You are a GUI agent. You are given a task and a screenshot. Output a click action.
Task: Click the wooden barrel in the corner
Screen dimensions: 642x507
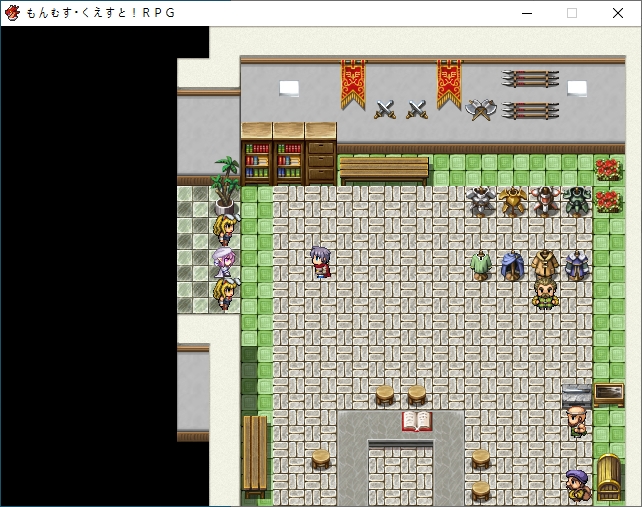tap(609, 478)
